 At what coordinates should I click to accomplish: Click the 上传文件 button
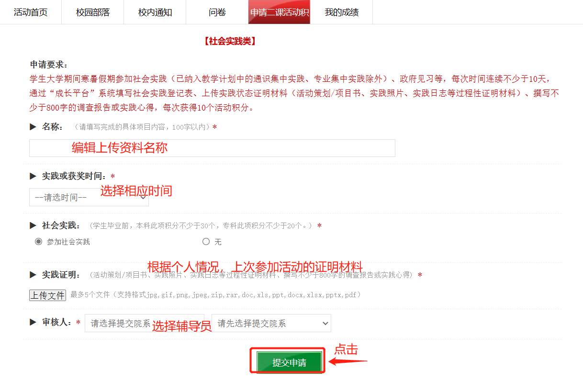pyautogui.click(x=47, y=295)
